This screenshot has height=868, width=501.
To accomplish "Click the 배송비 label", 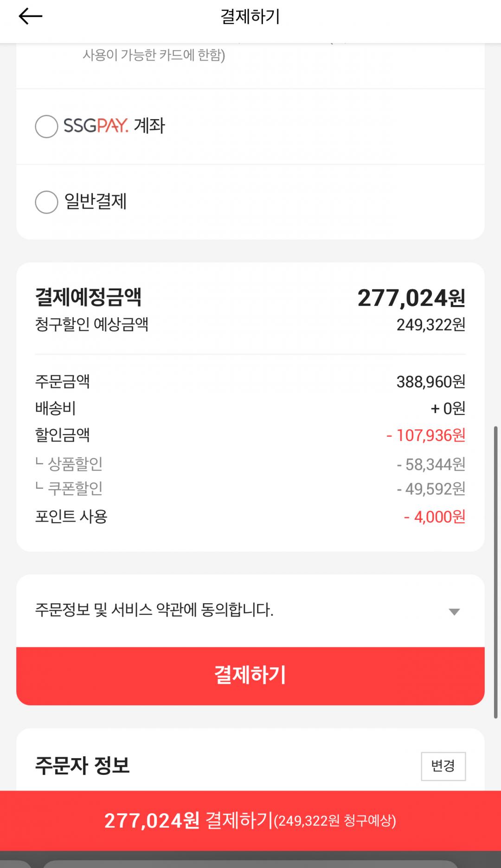I will 56,408.
